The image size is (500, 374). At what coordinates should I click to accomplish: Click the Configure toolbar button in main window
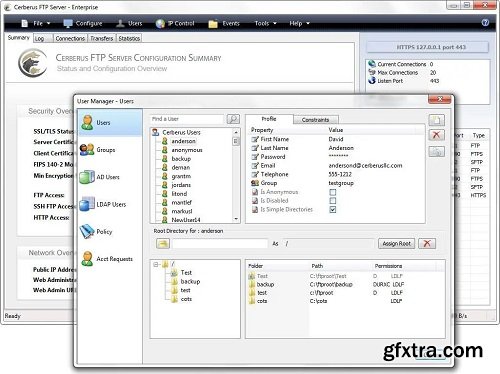[83, 23]
